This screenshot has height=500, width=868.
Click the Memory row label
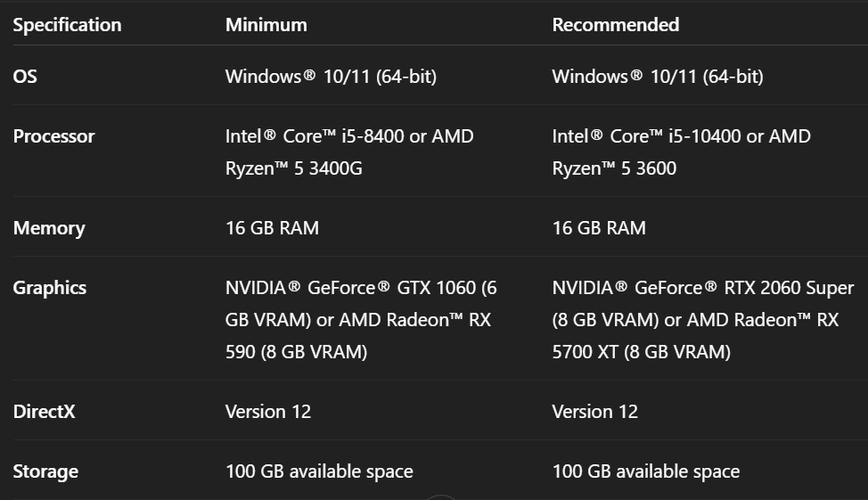[49, 228]
